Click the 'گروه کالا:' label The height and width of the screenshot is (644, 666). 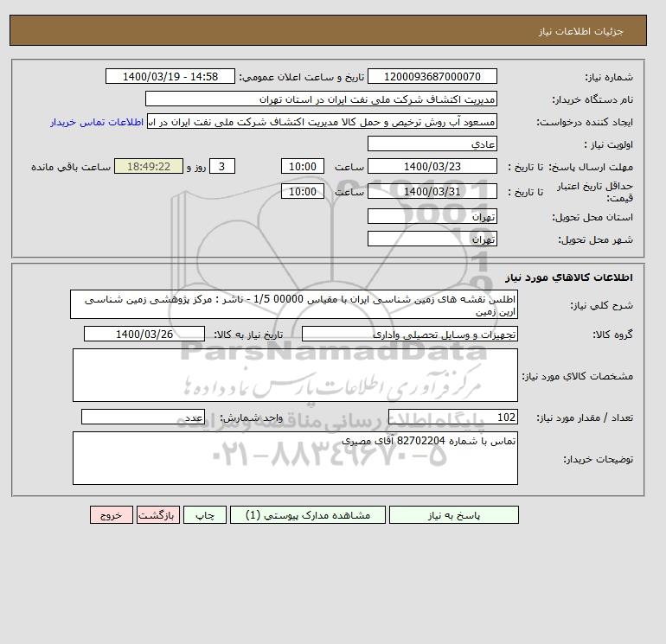[613, 335]
